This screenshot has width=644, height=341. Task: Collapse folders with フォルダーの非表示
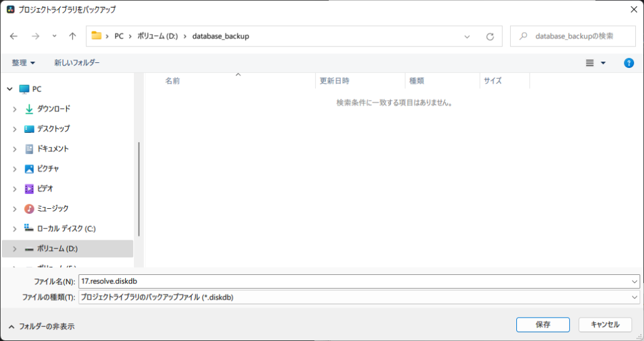(x=42, y=327)
